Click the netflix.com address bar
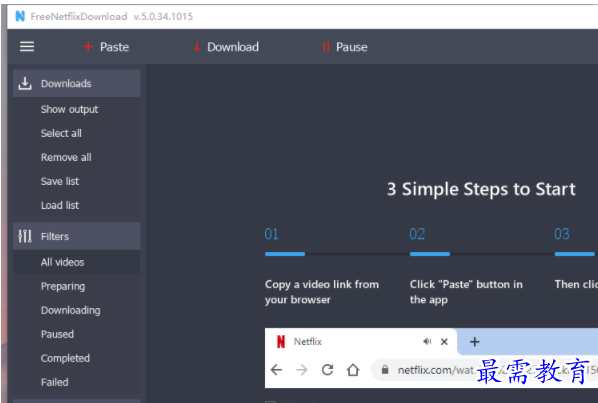 (x=484, y=369)
